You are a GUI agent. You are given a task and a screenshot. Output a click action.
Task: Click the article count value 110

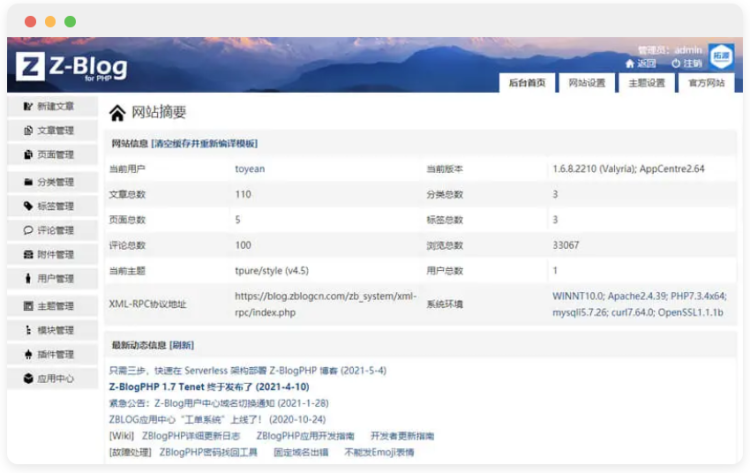(243, 194)
